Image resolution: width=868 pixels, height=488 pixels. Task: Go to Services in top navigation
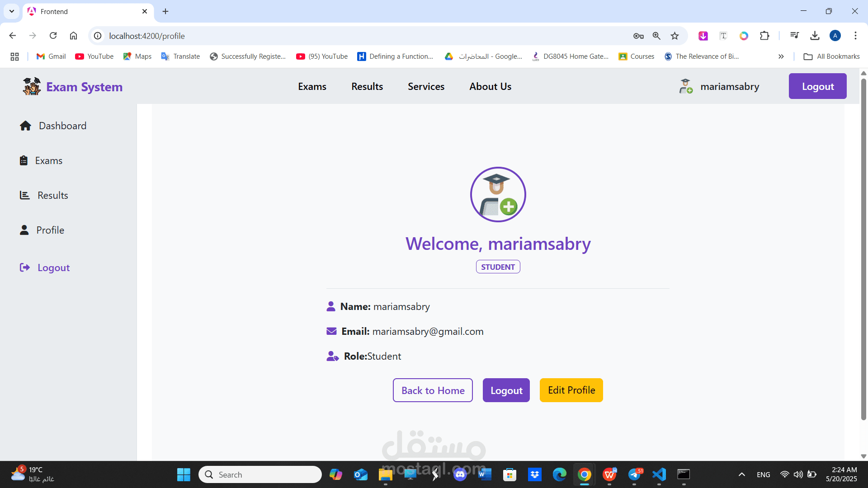pyautogui.click(x=426, y=86)
